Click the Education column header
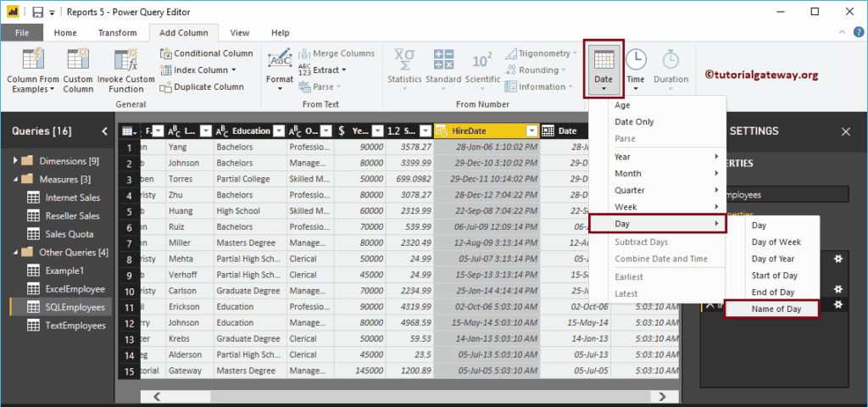Viewport: 868px width, 407px height. 250,131
